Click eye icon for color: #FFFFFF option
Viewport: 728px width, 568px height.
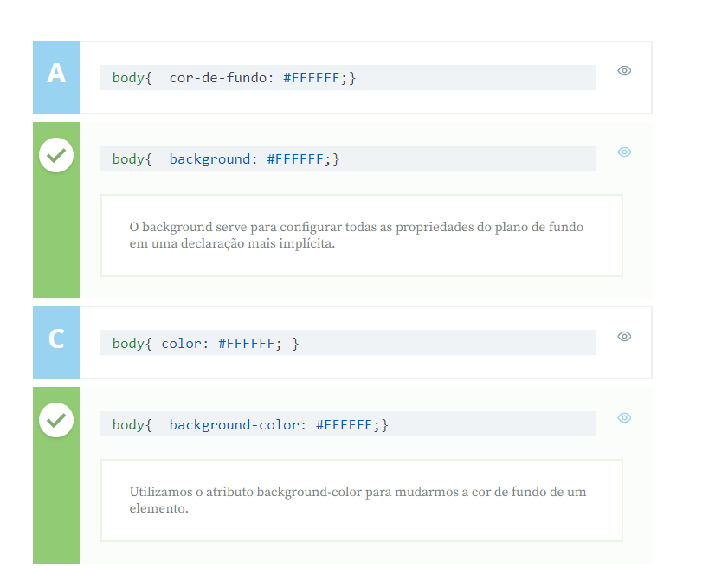click(x=624, y=336)
